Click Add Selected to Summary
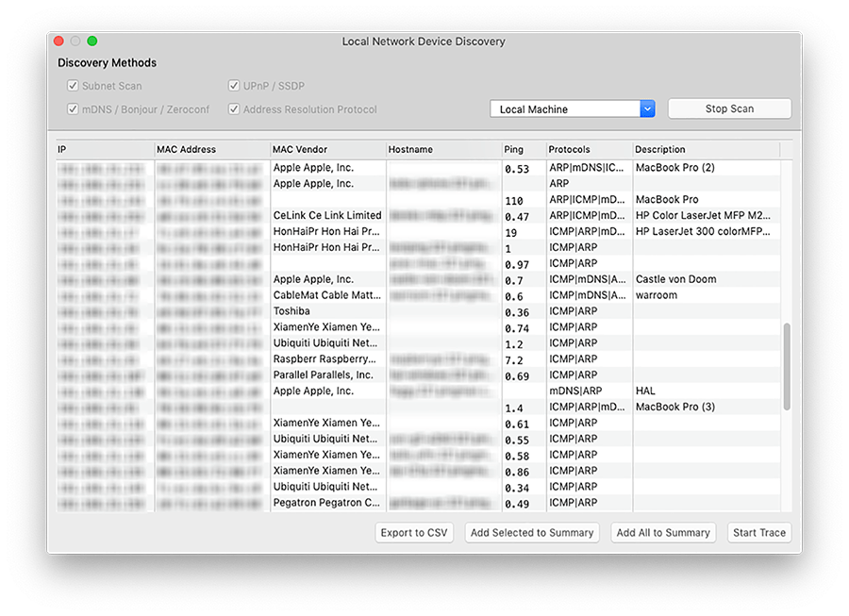The image size is (849, 616). click(532, 532)
